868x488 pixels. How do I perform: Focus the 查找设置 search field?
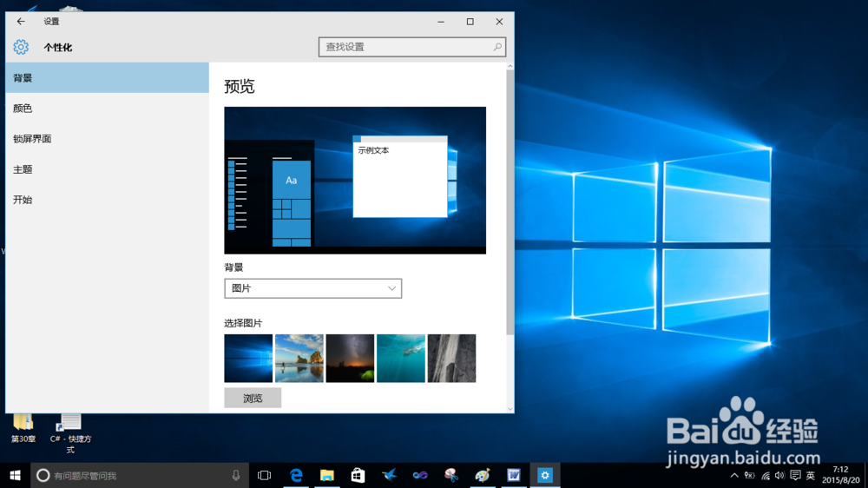(411, 47)
